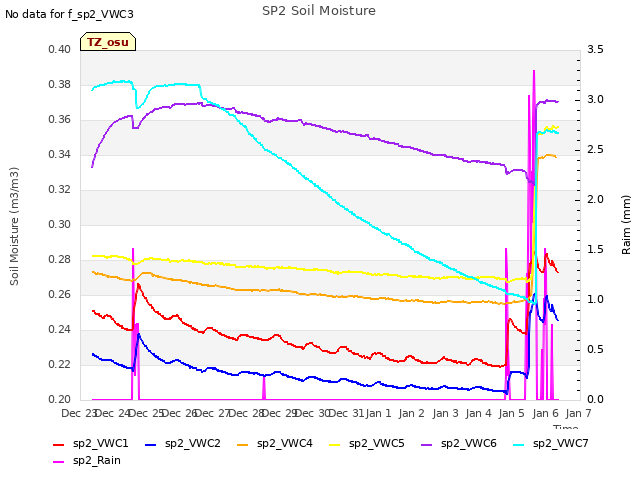640x480 pixels.
Task: Toggle the sp2_VWC4 legend entry
Action: pyautogui.click(x=275, y=443)
